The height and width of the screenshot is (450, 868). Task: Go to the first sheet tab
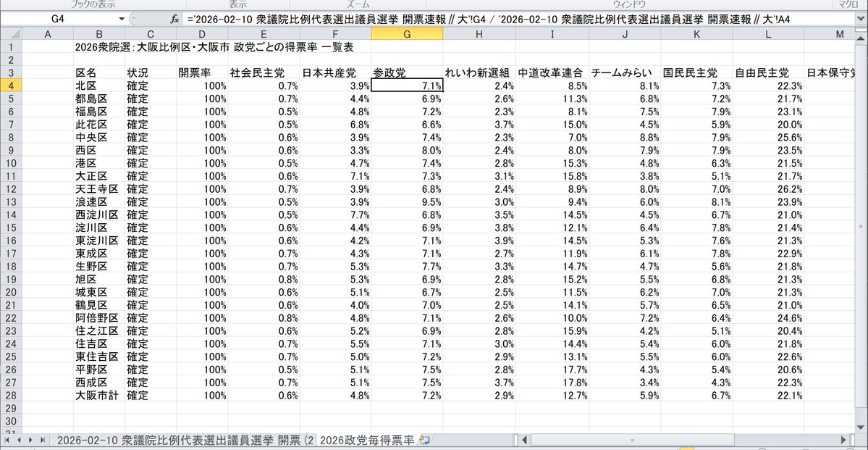pos(7,440)
